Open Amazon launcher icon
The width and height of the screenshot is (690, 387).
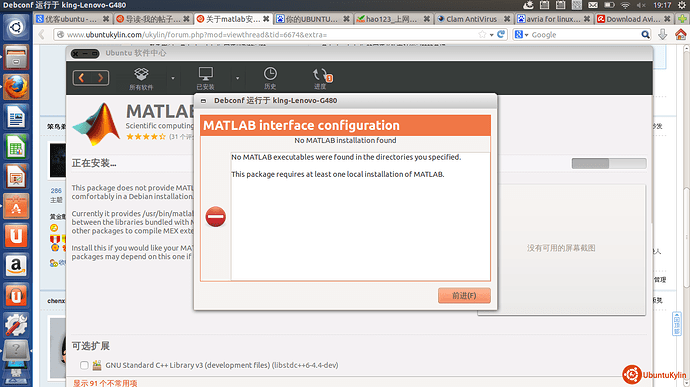[16, 265]
